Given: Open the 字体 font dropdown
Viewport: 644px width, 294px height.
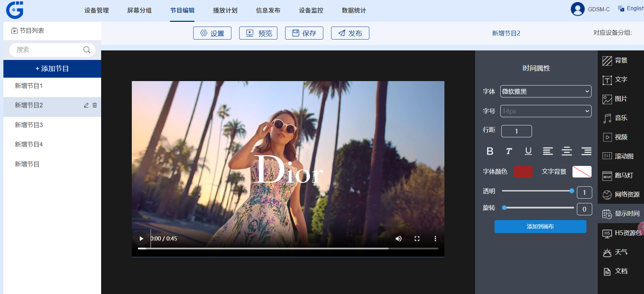Looking at the screenshot, I should (x=546, y=91).
